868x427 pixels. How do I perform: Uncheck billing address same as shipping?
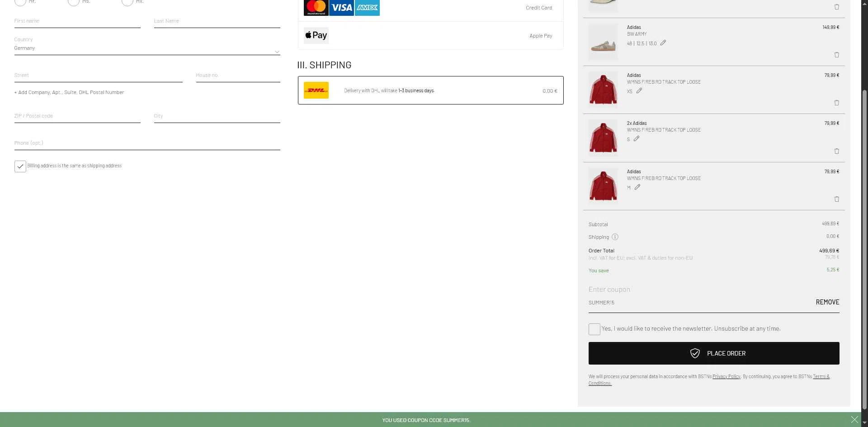20,166
